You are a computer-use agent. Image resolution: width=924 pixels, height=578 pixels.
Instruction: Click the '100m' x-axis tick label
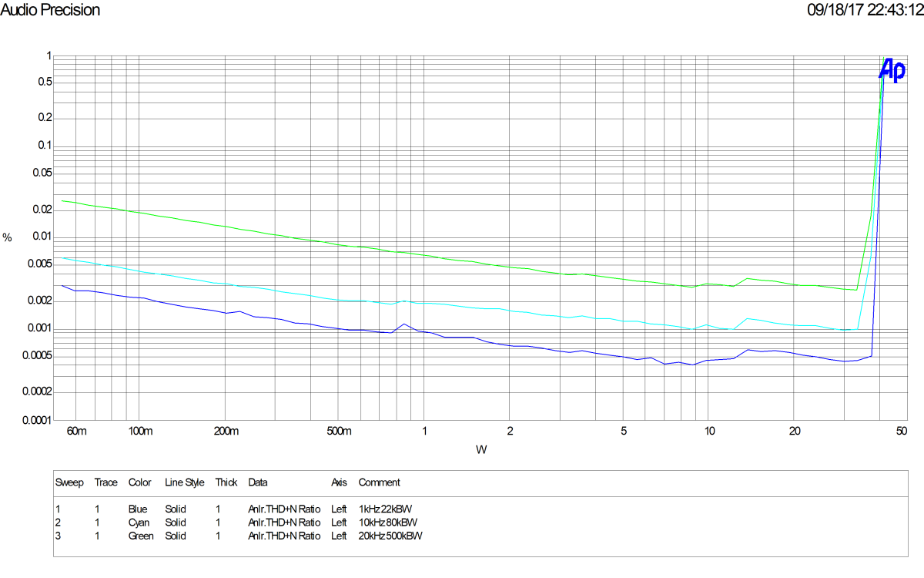click(x=139, y=431)
